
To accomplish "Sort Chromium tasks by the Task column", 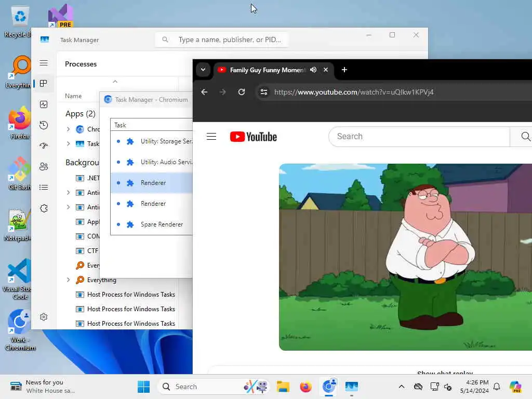I will coord(120,125).
